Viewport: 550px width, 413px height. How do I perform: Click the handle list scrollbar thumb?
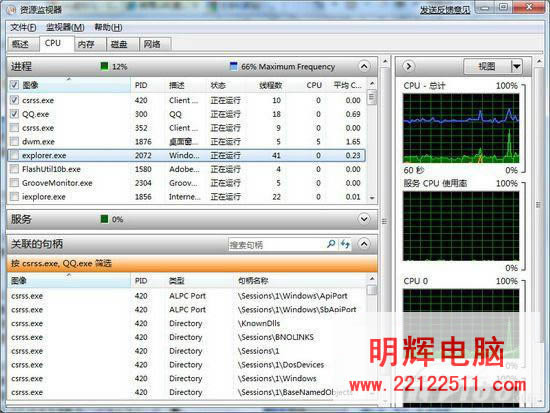(x=372, y=290)
